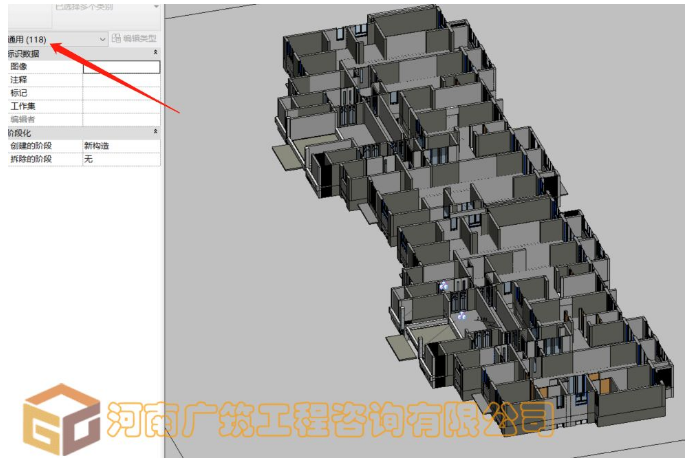Select the 拆除的阶段 property label
Viewport: 693px width, 466px height.
point(31,159)
